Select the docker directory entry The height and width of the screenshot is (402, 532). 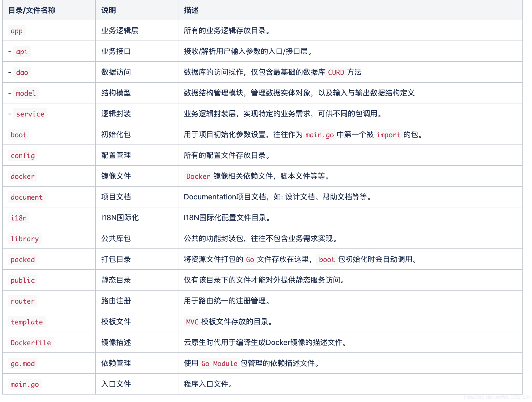(22, 176)
